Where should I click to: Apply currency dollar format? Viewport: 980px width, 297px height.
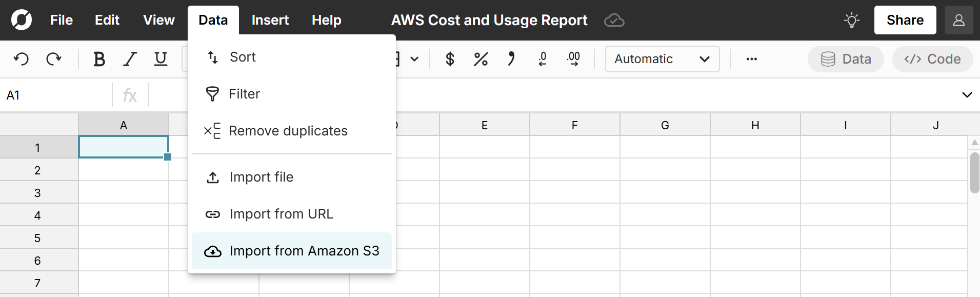point(450,59)
